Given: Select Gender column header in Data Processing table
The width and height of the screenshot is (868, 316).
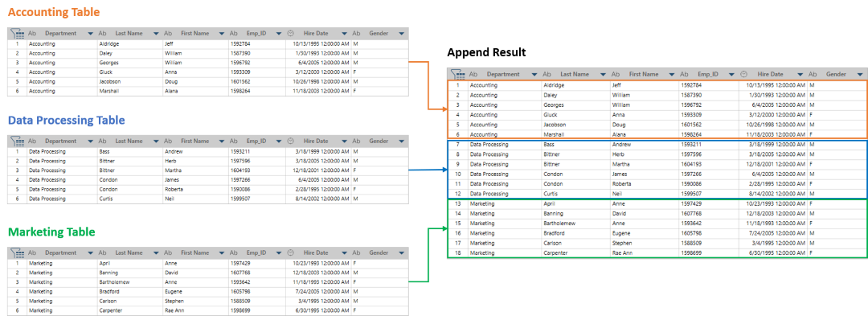Looking at the screenshot, I should click(x=379, y=142).
